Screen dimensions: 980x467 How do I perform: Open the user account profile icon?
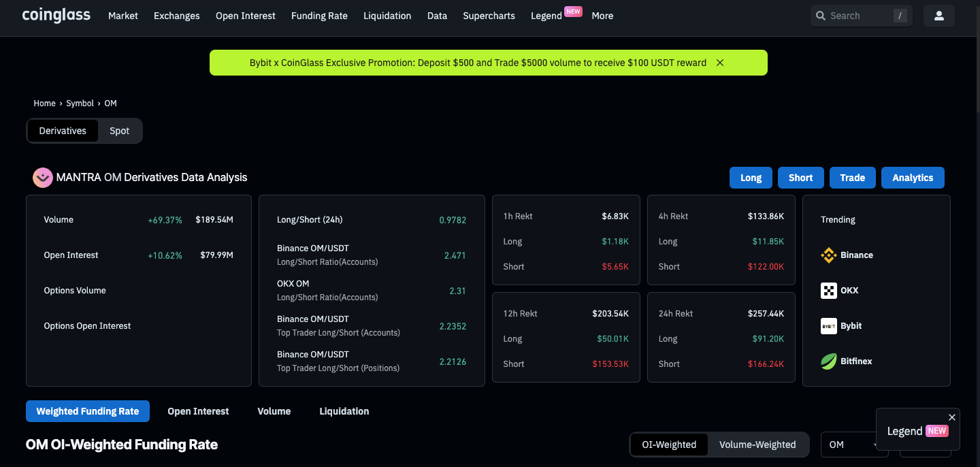(938, 16)
